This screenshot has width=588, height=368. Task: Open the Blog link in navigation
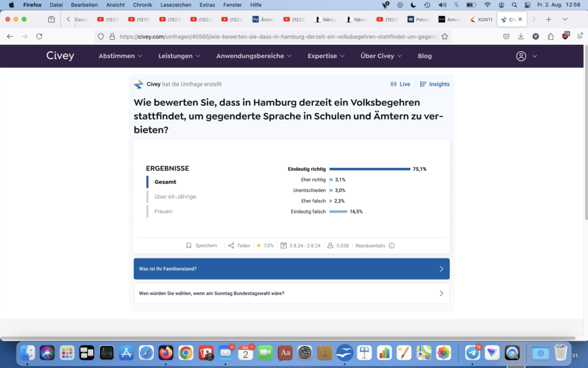pyautogui.click(x=424, y=56)
